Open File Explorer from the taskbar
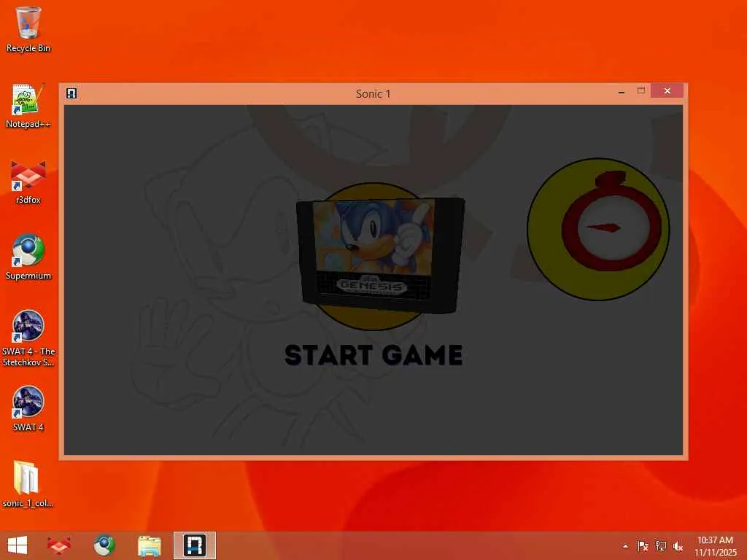 point(149,545)
